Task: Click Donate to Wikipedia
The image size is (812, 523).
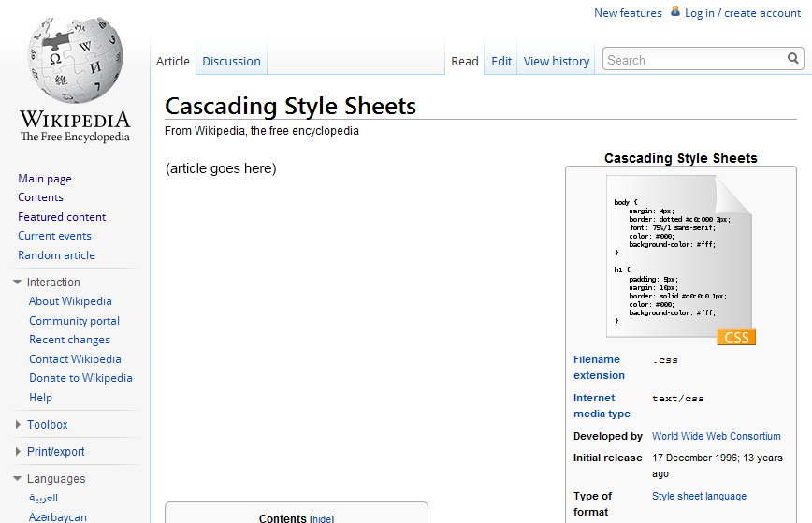Action: (x=80, y=378)
